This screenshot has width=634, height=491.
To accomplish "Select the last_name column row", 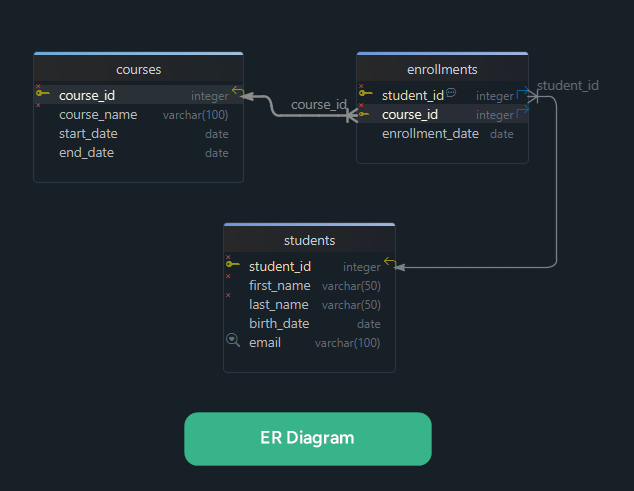I will click(309, 305).
